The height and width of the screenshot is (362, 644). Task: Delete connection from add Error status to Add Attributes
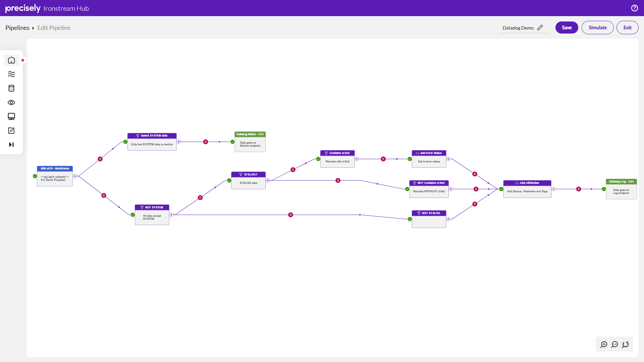tap(475, 174)
